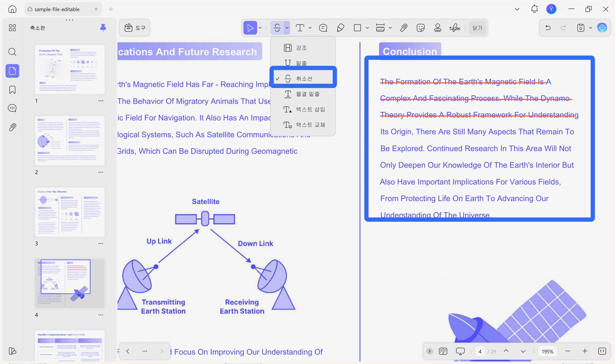Screen dimensions: 615x364
Task: Choose 텍스트 삽입 insert text option
Action: (303, 109)
